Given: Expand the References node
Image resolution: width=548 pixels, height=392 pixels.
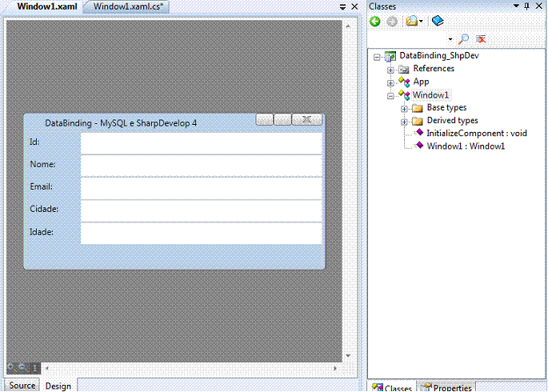Looking at the screenshot, I should pos(390,69).
